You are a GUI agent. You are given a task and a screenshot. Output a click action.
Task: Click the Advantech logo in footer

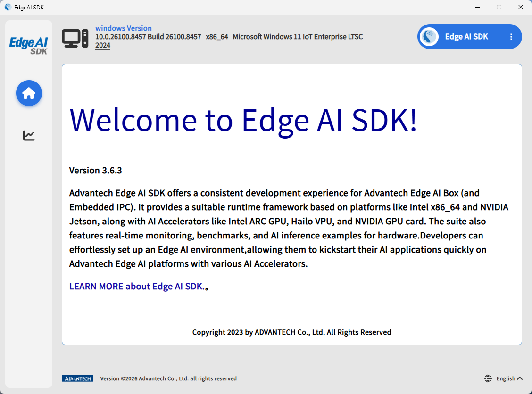click(x=77, y=378)
